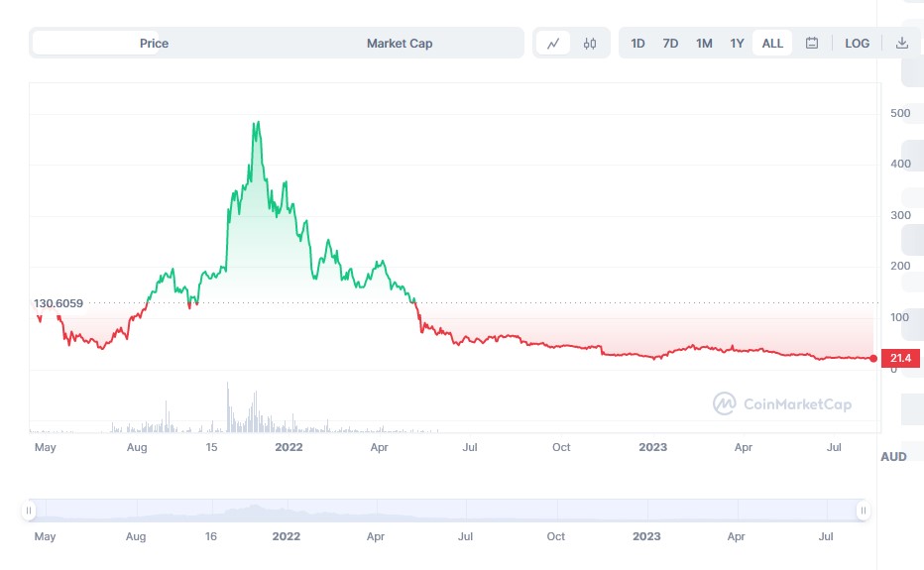Screen dimensions: 924x570
Task: Click the 21.4 current price tag
Action: 901,359
